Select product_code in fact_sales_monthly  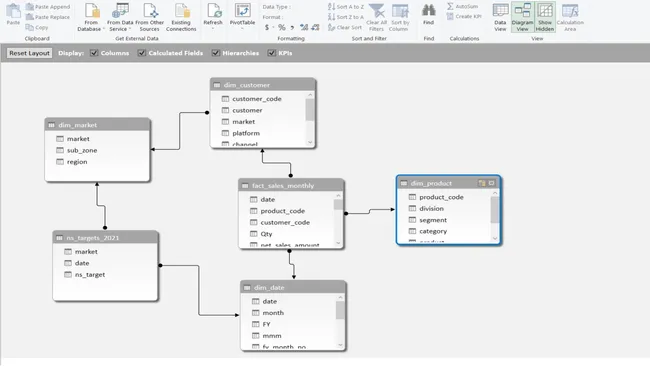(x=283, y=211)
